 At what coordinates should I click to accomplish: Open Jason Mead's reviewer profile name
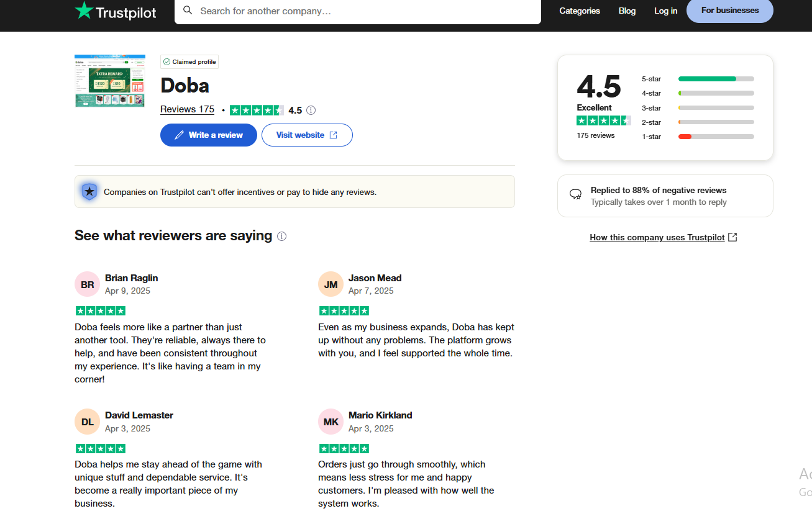click(375, 278)
